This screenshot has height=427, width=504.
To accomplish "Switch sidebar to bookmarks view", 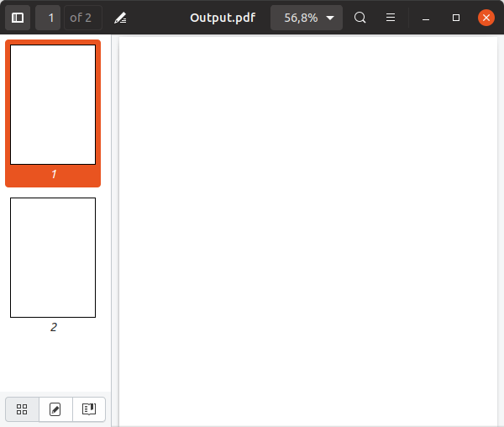I will click(x=88, y=409).
